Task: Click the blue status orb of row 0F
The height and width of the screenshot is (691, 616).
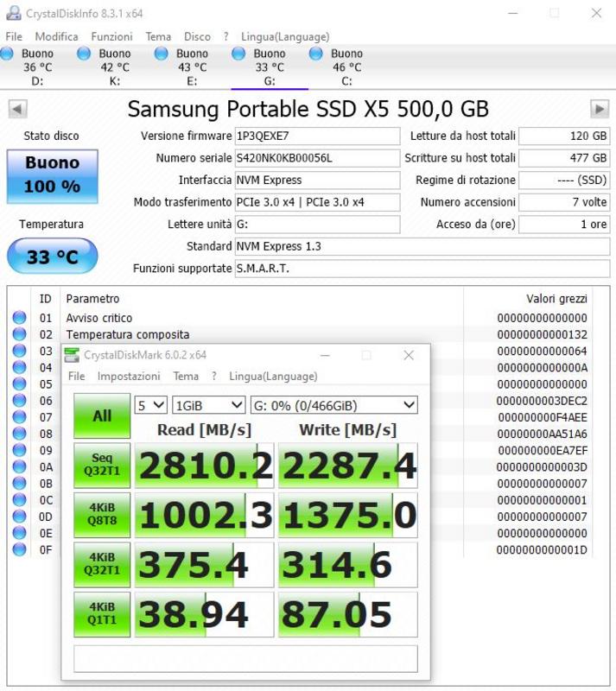Action: click(19, 549)
